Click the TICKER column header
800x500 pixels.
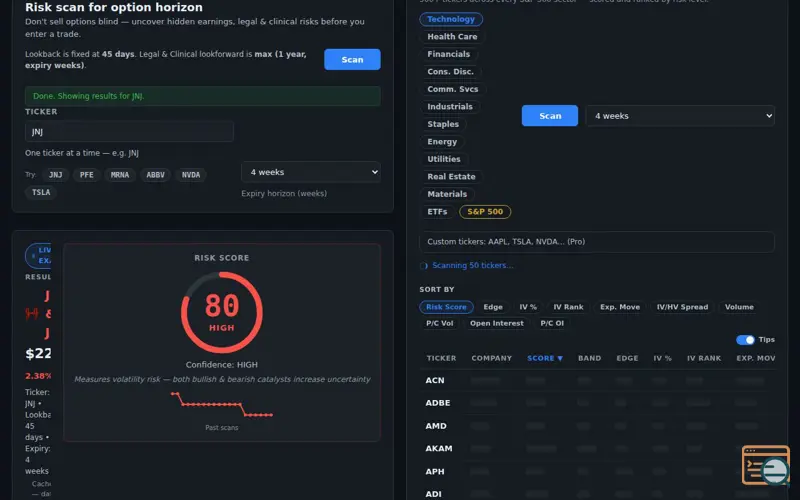coord(441,358)
